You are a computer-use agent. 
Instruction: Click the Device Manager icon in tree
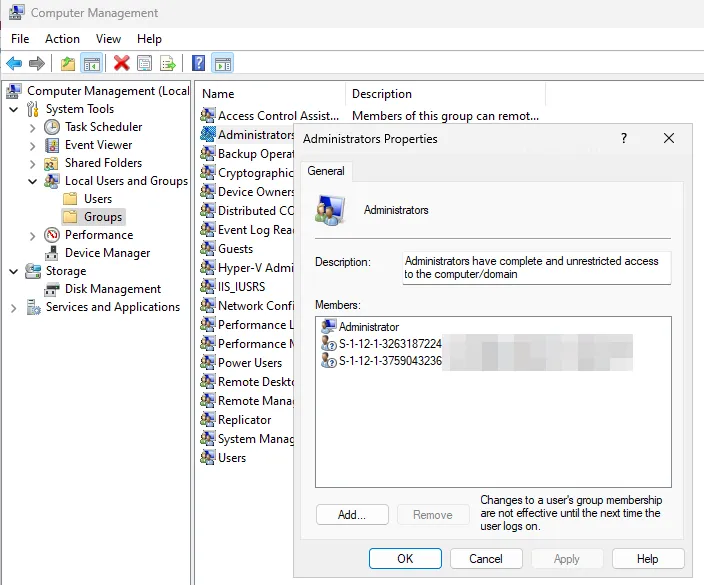[x=52, y=253]
